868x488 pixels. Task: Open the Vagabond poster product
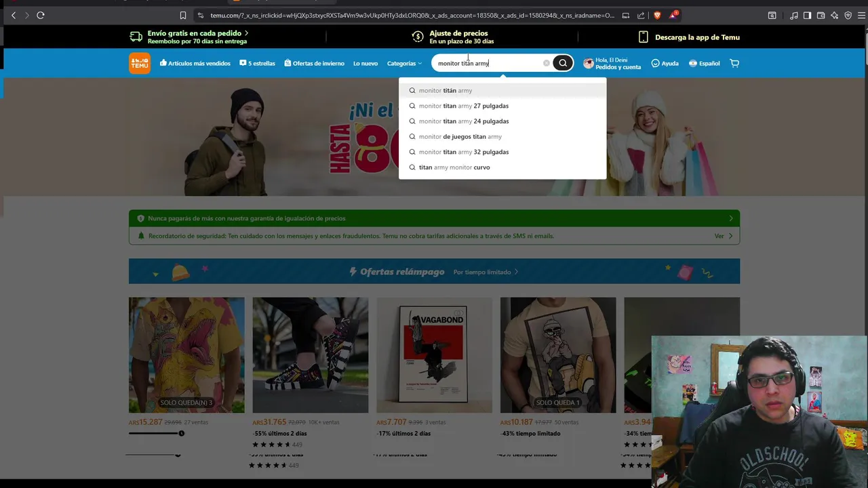(x=434, y=355)
